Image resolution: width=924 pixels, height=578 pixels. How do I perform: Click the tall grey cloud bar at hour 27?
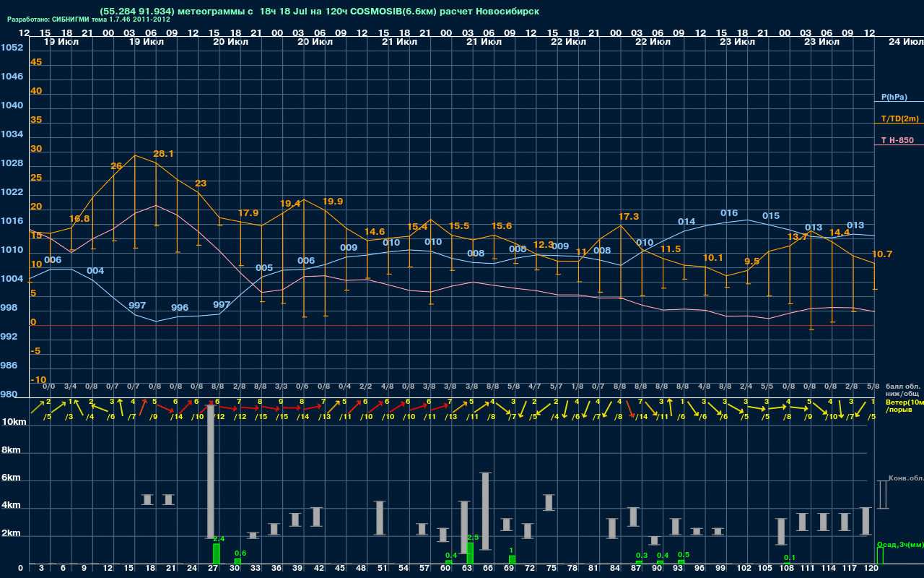211,472
